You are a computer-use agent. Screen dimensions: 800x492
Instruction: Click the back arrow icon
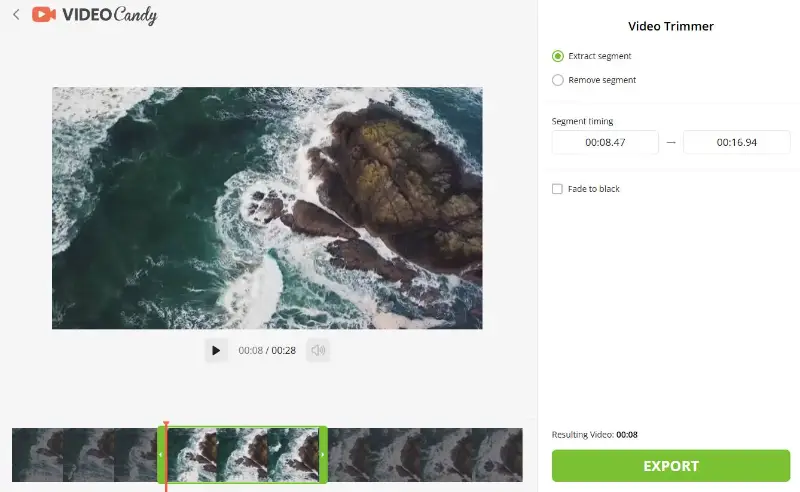[16, 14]
